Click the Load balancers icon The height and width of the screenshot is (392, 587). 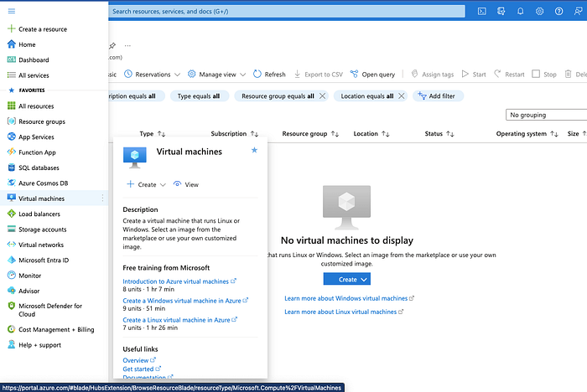click(12, 214)
